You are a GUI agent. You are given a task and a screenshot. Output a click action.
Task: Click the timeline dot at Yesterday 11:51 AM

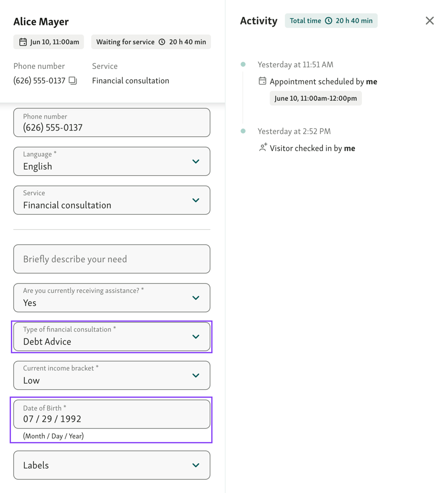coord(243,64)
